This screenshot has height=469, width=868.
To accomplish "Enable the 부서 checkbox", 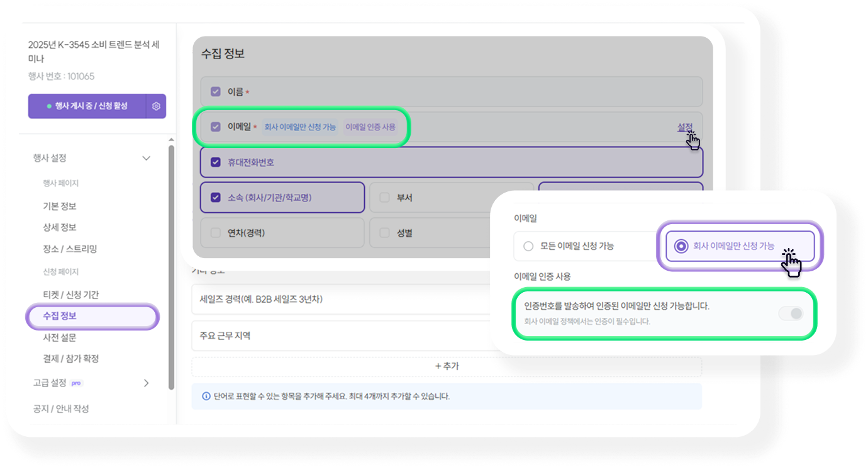I will pos(385,198).
